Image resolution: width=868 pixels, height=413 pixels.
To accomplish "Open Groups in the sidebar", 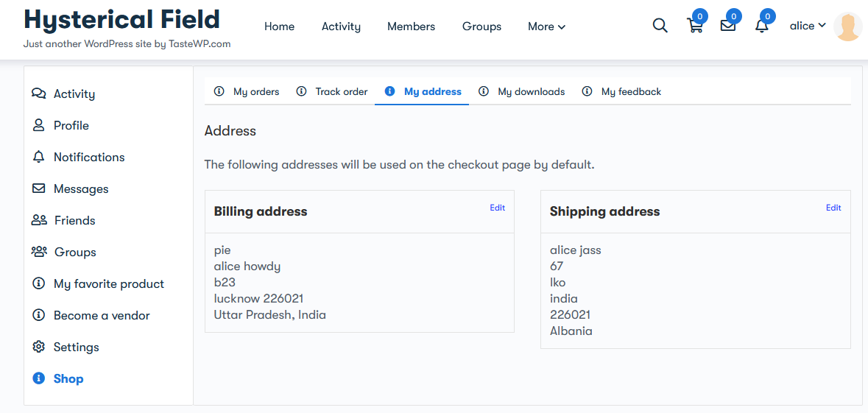I will (x=75, y=252).
